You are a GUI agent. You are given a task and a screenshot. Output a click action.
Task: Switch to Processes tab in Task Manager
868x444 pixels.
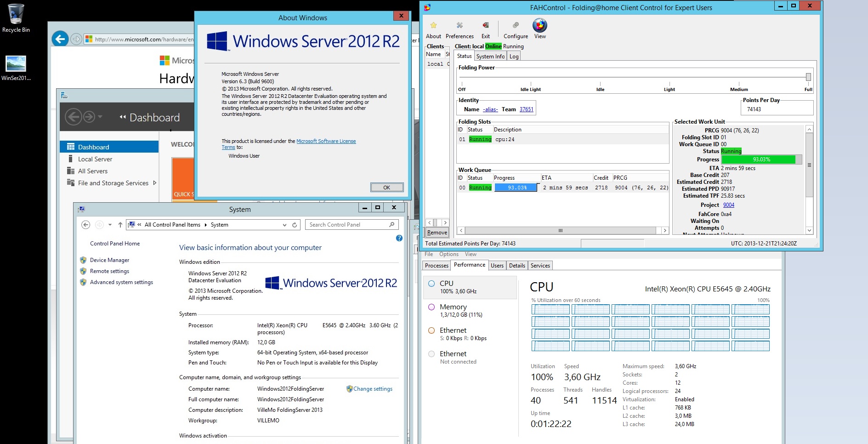[x=437, y=266]
